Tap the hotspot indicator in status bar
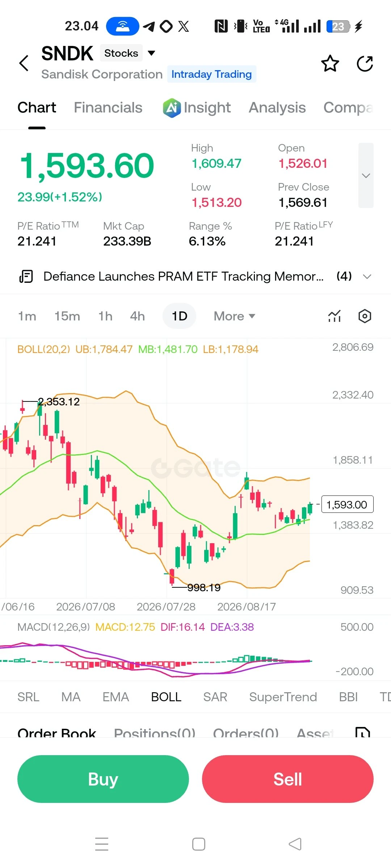Screen dimensions: 391x868 pyautogui.click(x=122, y=26)
